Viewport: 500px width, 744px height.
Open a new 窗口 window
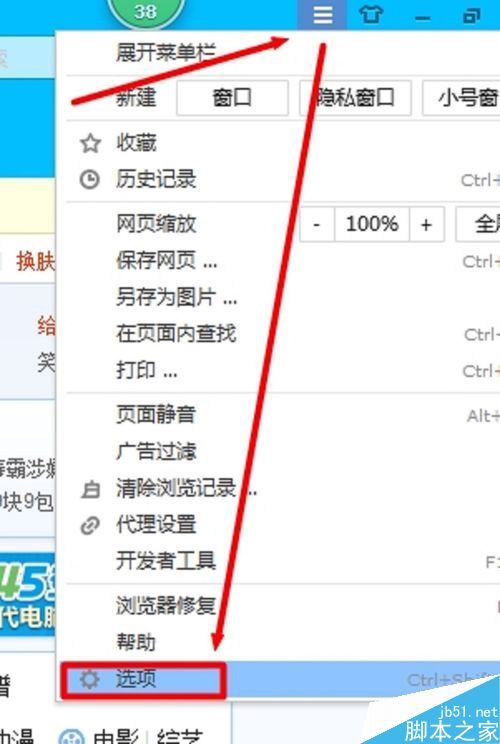[x=232, y=98]
